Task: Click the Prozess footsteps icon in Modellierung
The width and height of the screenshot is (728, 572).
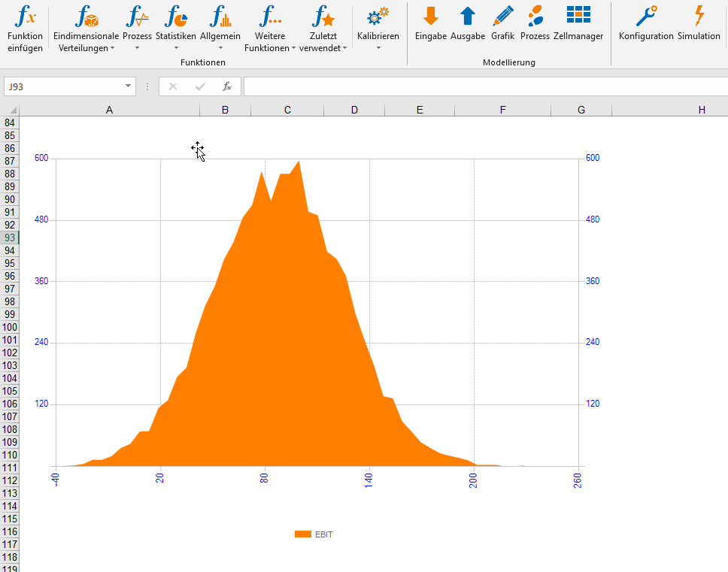Action: point(535,16)
